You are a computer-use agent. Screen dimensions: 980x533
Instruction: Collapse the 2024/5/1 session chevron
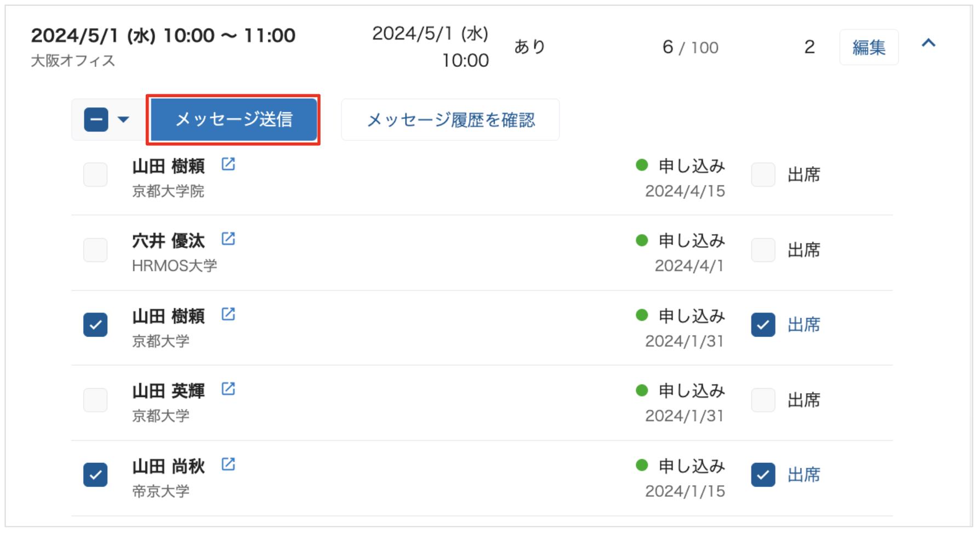[x=928, y=43]
